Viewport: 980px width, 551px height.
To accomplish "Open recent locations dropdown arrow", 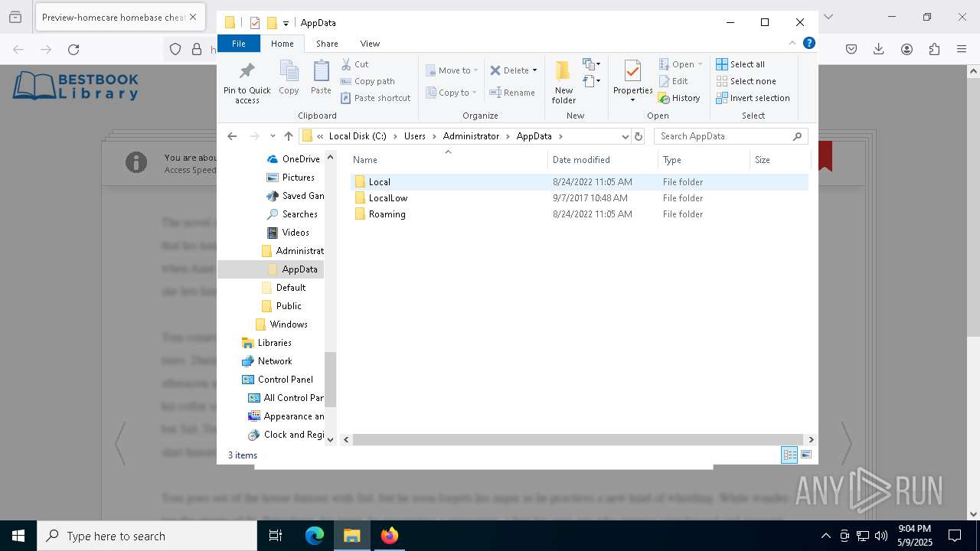I will tap(273, 136).
